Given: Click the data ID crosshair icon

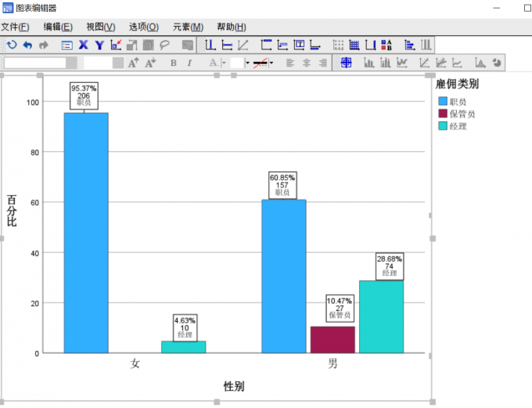Looking at the screenshot, I should coord(346,63).
